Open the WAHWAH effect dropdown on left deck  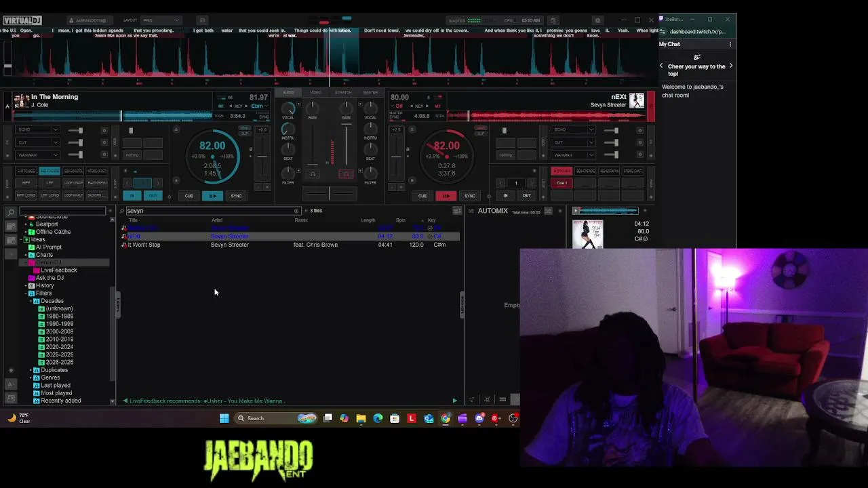click(38, 155)
